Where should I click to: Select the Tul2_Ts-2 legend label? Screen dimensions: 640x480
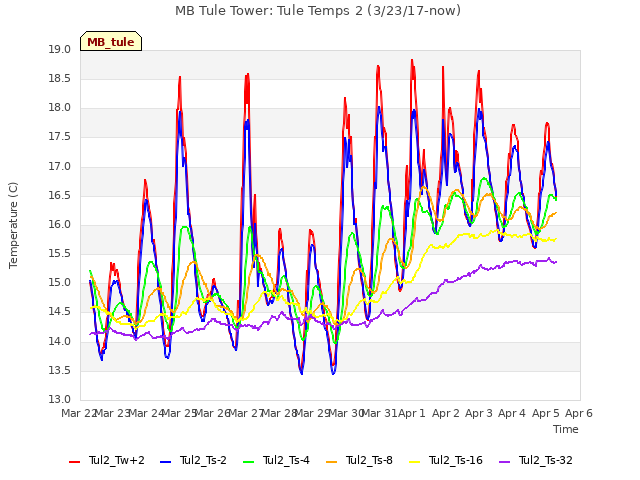203,460
